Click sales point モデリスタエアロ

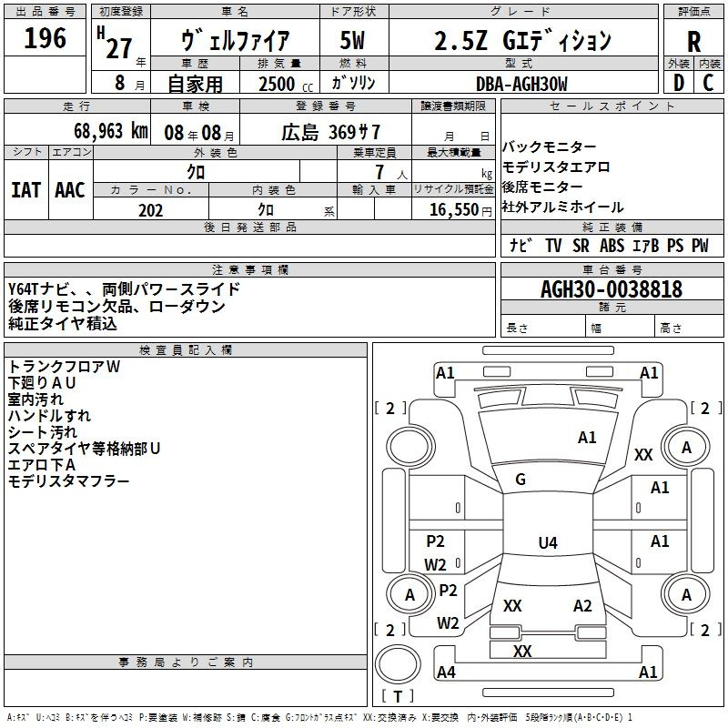coord(556,167)
